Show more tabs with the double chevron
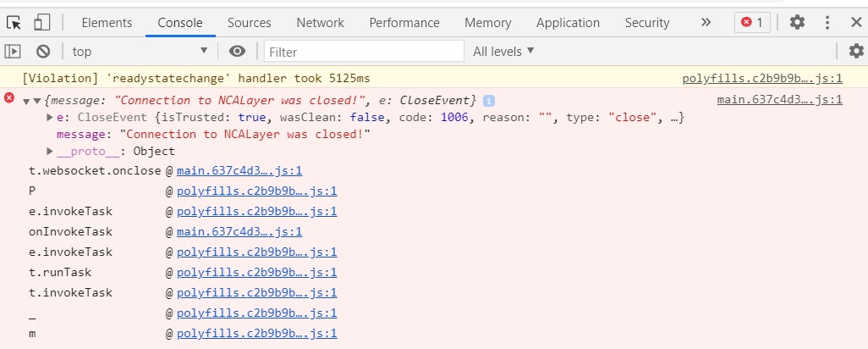The image size is (868, 349). 706,22
